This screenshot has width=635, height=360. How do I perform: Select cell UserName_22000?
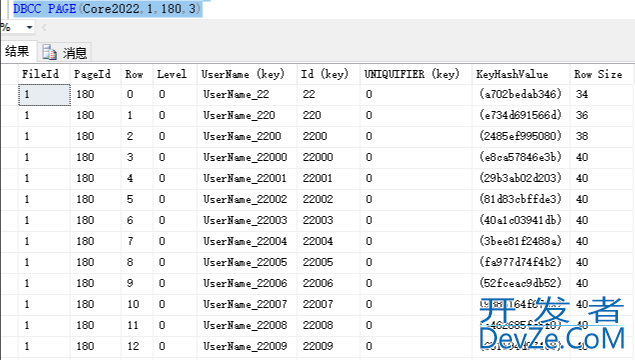[x=247, y=158]
